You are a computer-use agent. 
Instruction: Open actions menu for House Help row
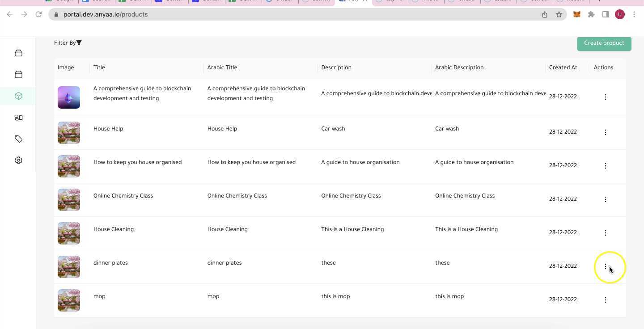coord(606,132)
